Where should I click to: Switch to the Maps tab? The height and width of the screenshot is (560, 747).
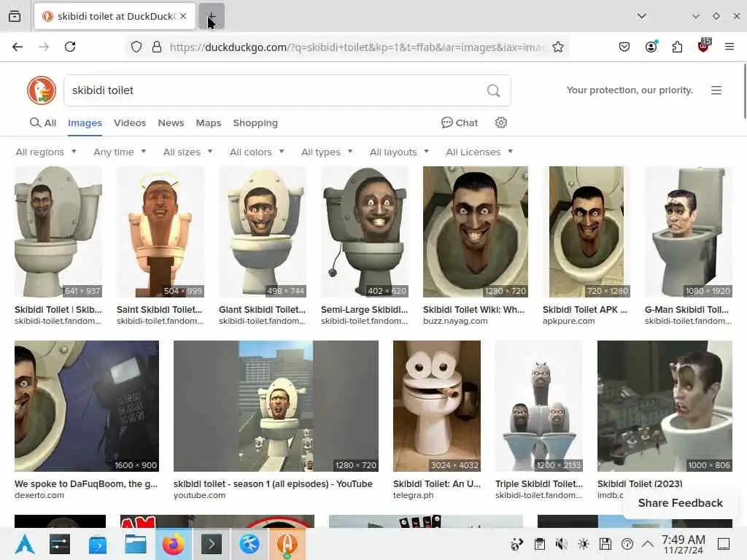tap(208, 122)
